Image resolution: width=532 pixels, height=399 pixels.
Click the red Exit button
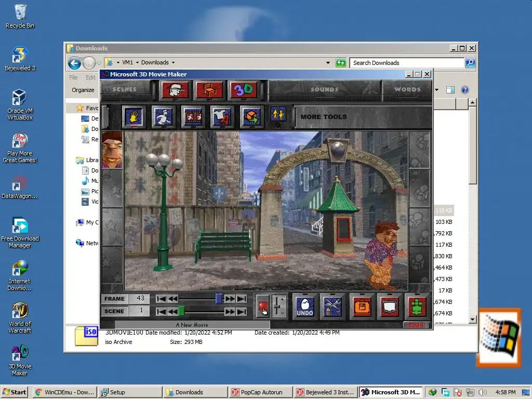tap(416, 325)
